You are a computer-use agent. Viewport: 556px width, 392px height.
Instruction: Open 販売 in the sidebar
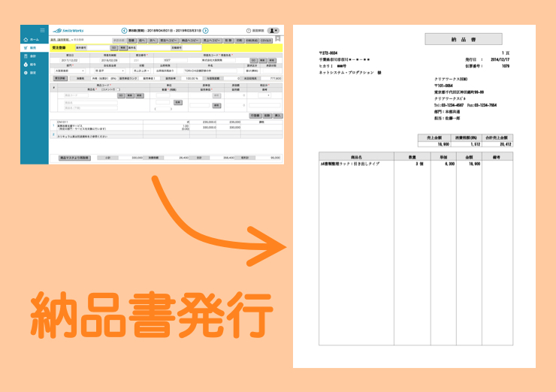coord(35,47)
